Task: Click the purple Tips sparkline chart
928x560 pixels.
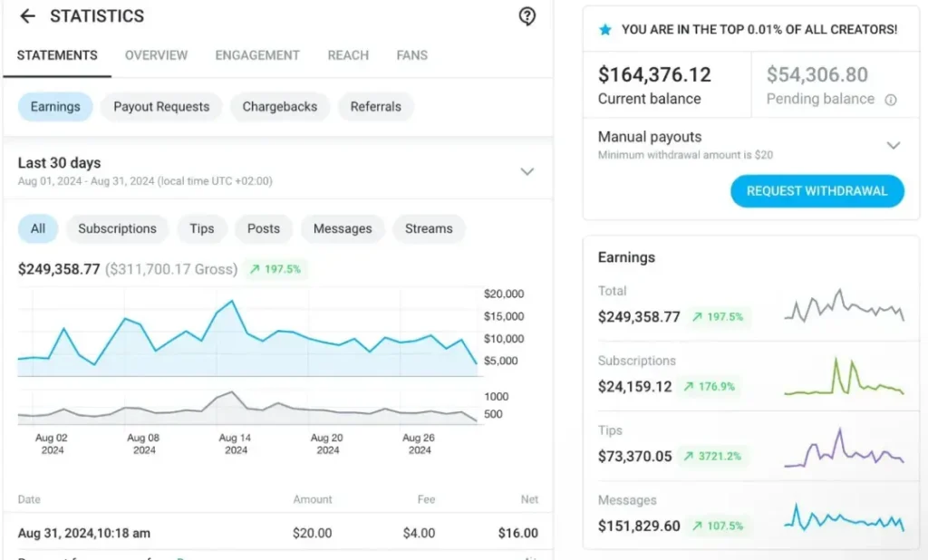Action: click(x=844, y=448)
